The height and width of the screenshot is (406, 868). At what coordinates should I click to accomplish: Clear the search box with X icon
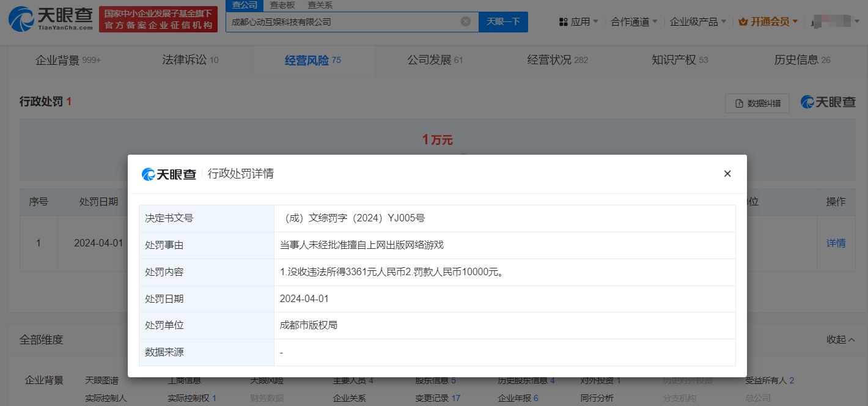(x=466, y=21)
